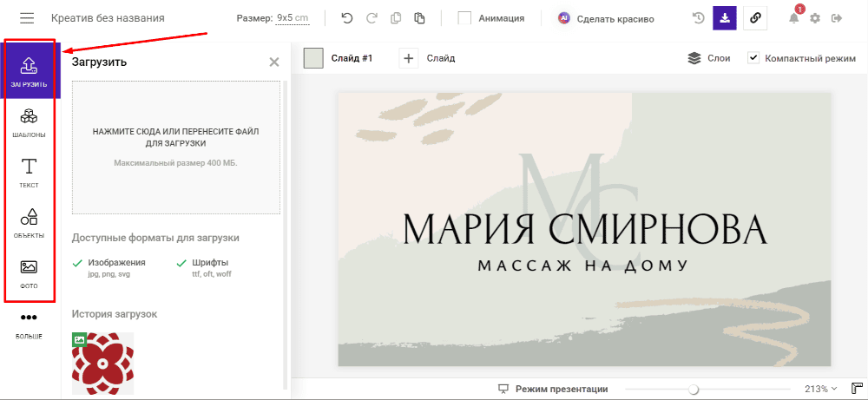Select the red flower uploaded thumbnail

[103, 364]
